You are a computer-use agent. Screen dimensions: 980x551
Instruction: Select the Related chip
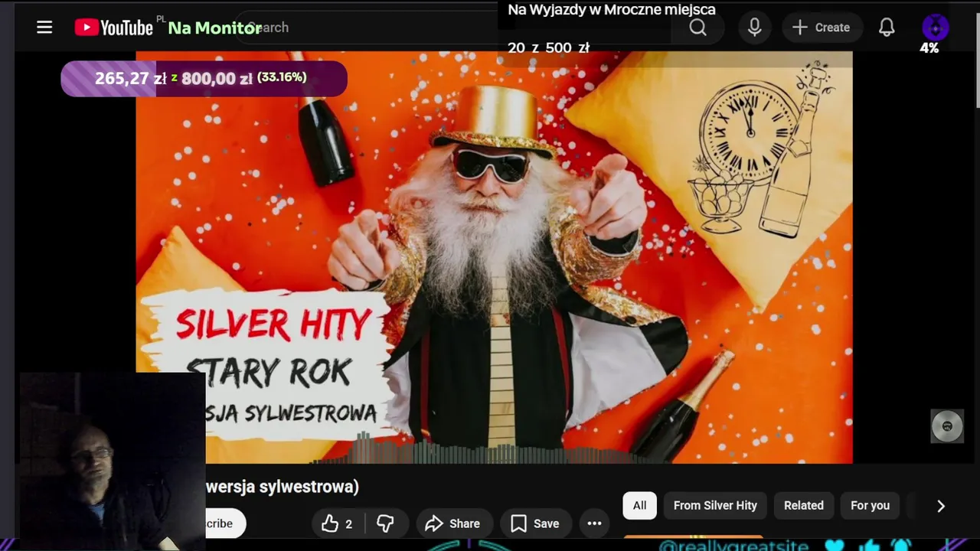point(804,505)
